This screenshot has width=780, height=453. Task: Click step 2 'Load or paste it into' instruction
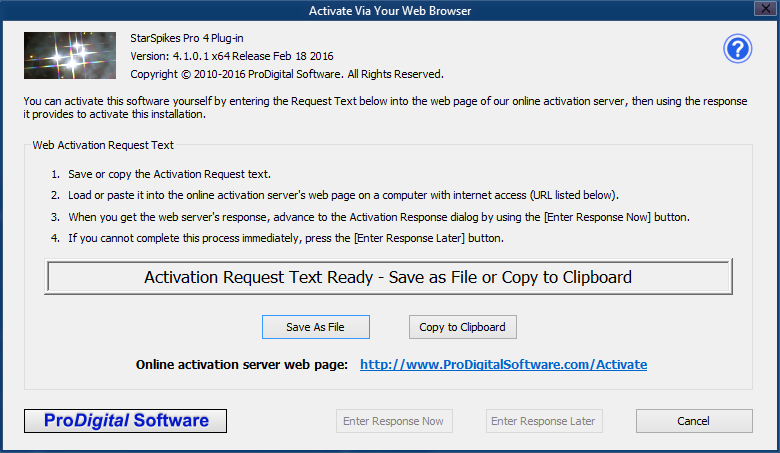pos(334,195)
